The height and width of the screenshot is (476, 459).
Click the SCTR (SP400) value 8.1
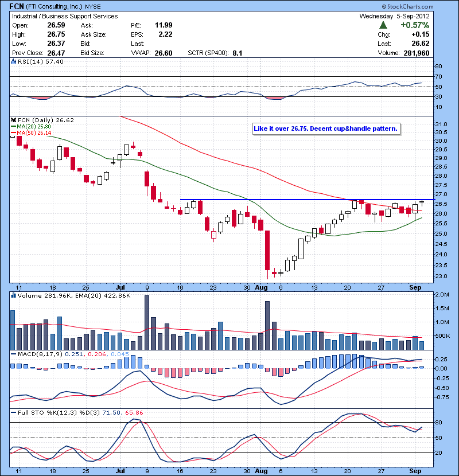coord(238,53)
